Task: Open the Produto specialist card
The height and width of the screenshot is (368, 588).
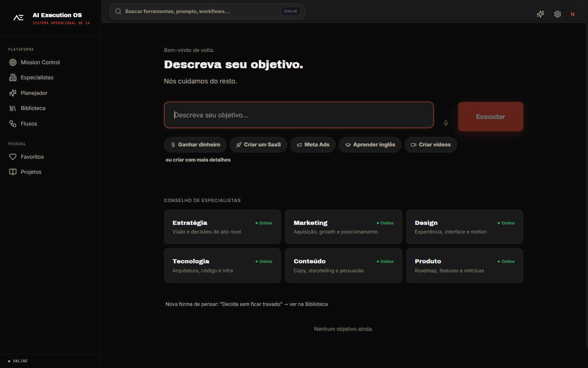Action: click(x=465, y=266)
